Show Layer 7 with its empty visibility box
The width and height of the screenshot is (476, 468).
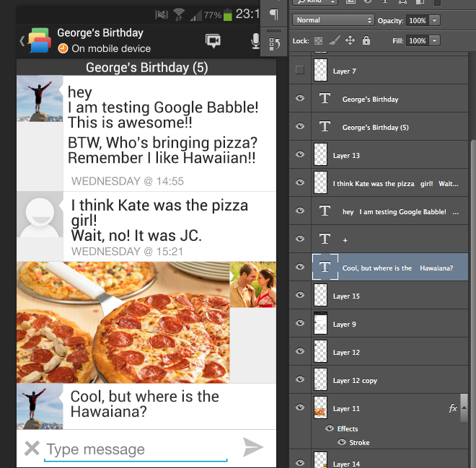pos(300,70)
